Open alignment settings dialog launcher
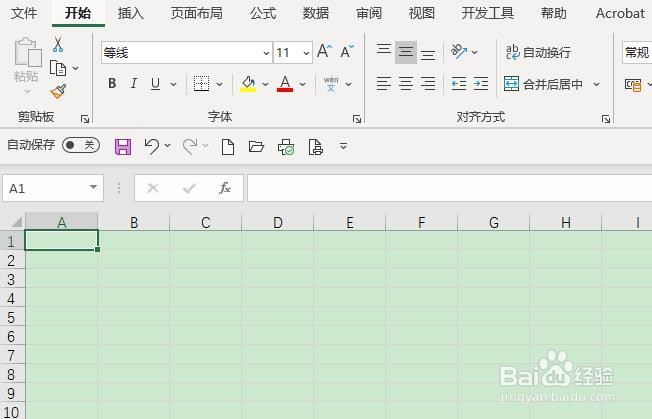The height and width of the screenshot is (419, 652). point(606,120)
